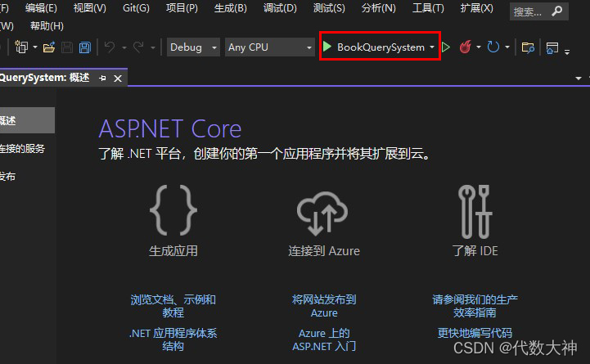Open the 编辑(E) menu
Viewport: 590px width, 364px height.
click(x=41, y=8)
